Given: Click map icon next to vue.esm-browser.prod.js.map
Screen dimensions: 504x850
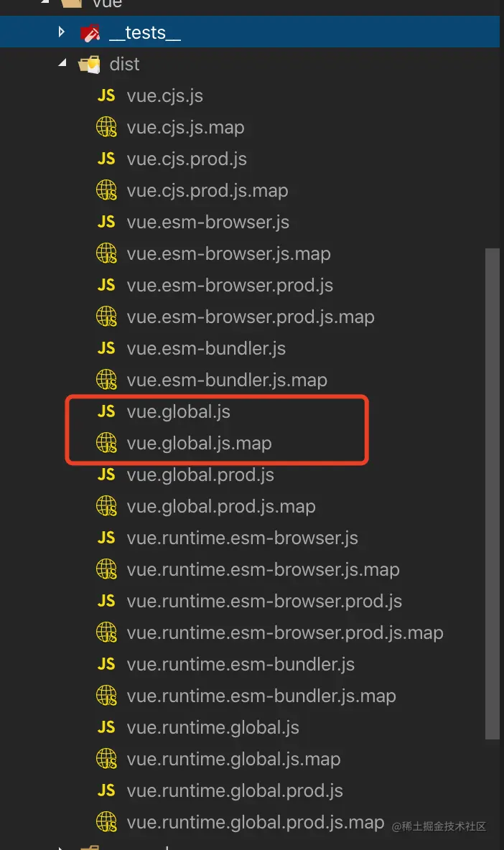Looking at the screenshot, I should (x=106, y=317).
